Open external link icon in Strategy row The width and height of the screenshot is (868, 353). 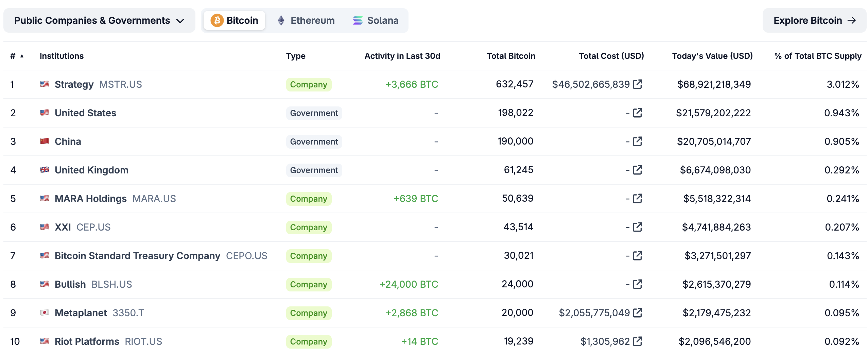coord(638,84)
